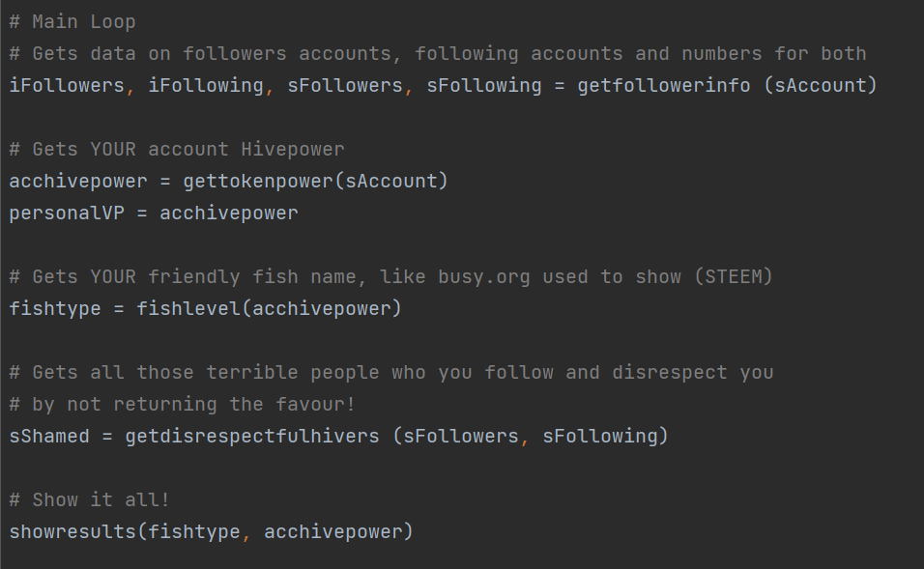
Task: Click sFollowing argument in getdisrespectfulhivers call
Action: tap(600, 436)
